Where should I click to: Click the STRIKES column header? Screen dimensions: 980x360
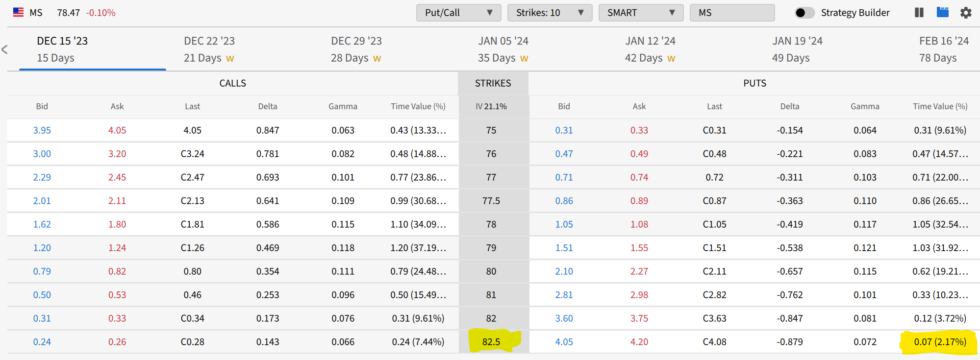pos(493,83)
